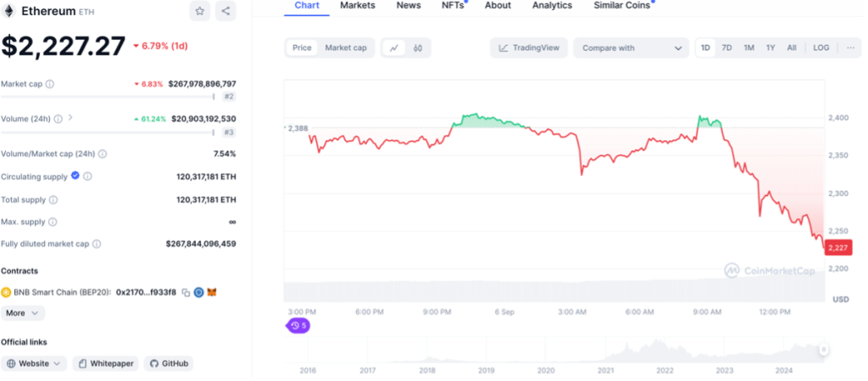Open the Whitepaper link

pos(106,363)
